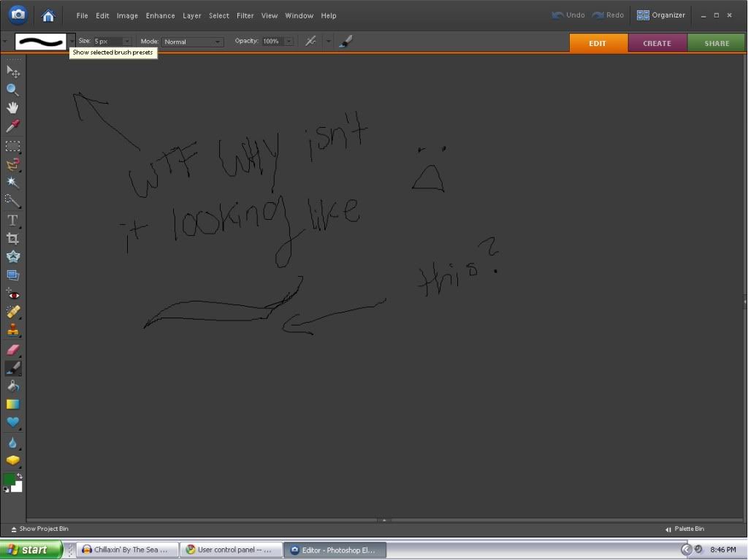Activate the Crop tool
The image size is (748, 560).
[x=12, y=239]
